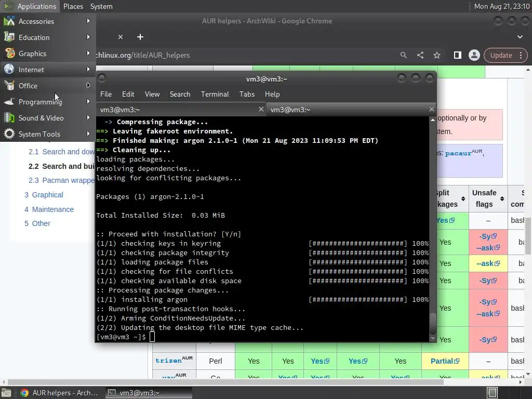Image resolution: width=532 pixels, height=399 pixels.
Task: Open a new Chrome tab with plus
Action: [140, 37]
